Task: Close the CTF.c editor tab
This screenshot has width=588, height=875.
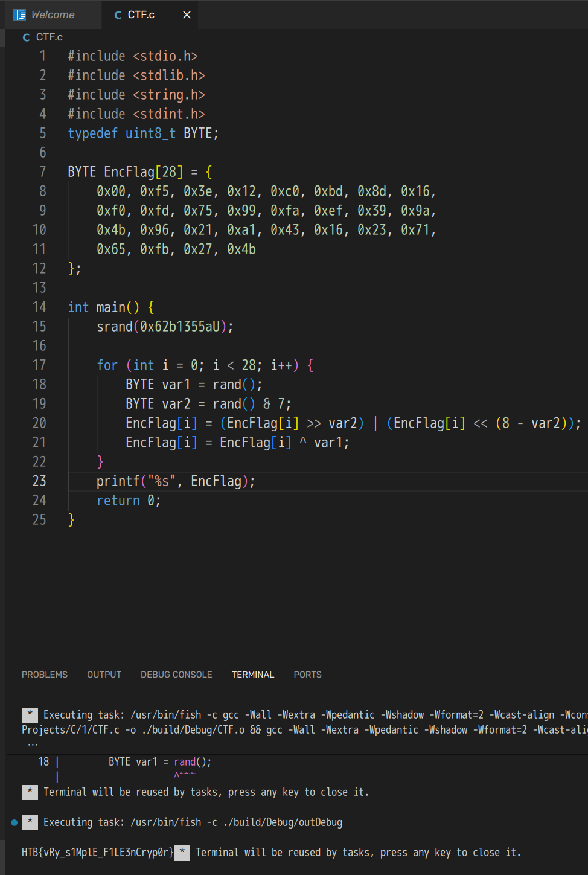Action: click(187, 14)
